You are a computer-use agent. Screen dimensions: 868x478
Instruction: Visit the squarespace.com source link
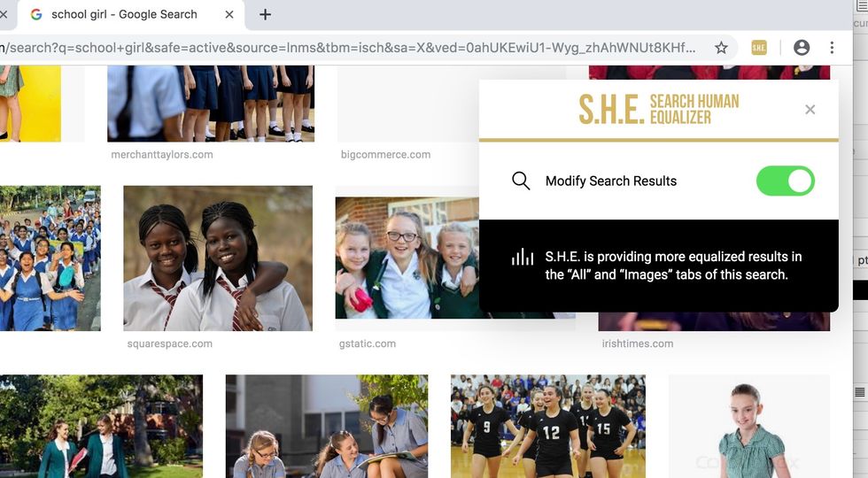[169, 343]
